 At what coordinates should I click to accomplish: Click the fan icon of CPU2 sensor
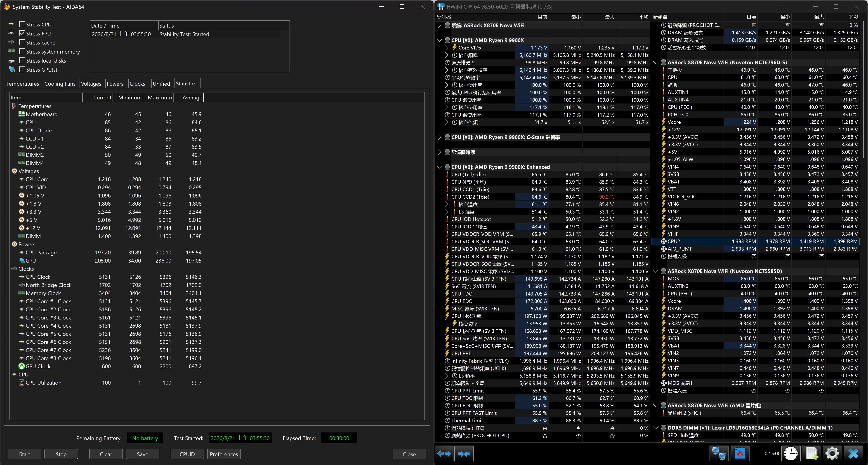click(663, 241)
